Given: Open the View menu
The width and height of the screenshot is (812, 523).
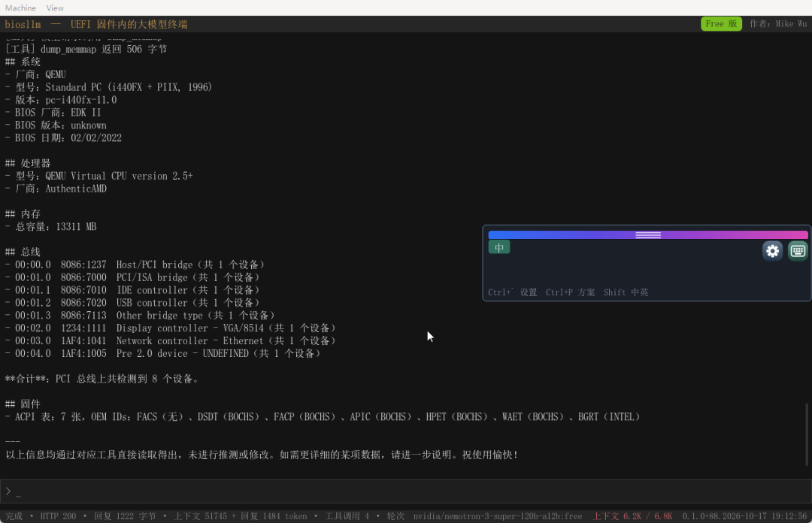Looking at the screenshot, I should point(55,8).
